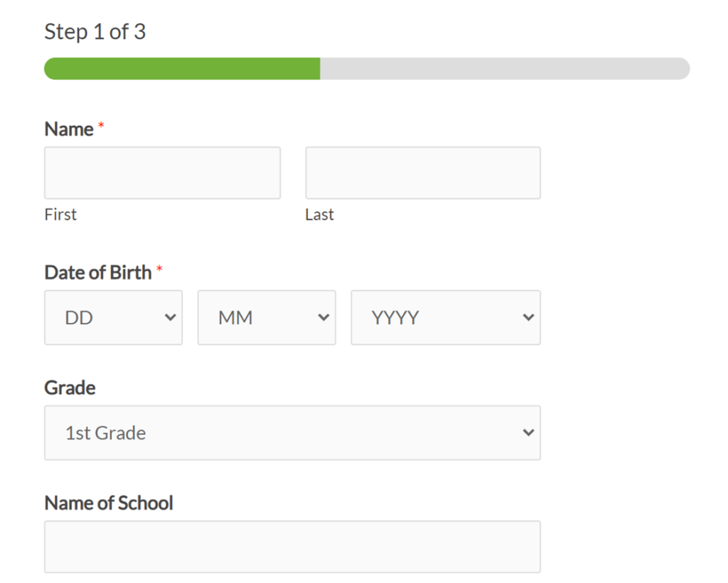728x583 pixels.
Task: Click the Grade section label
Action: pos(69,387)
